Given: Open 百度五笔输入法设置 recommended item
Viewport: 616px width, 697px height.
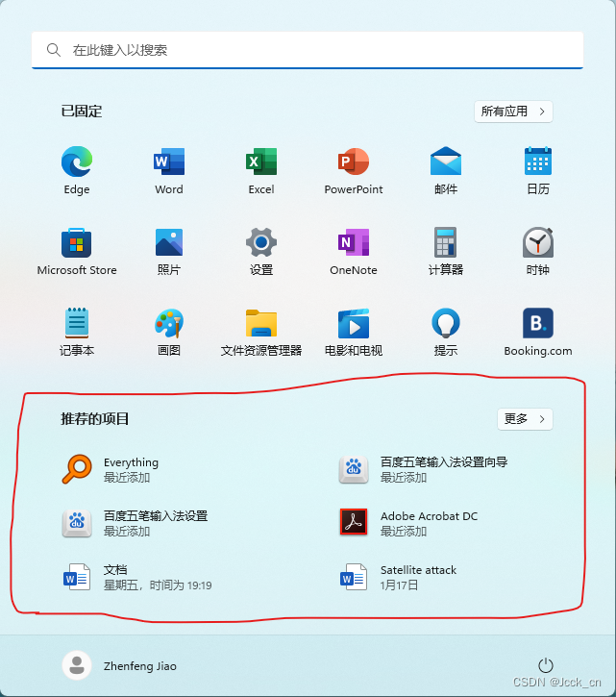Looking at the screenshot, I should pos(136,523).
